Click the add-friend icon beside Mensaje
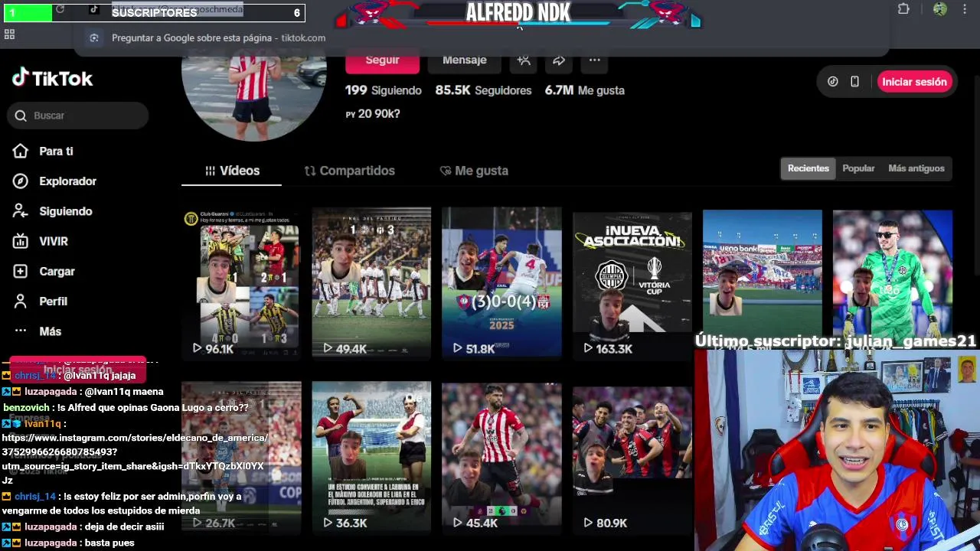The height and width of the screenshot is (551, 980). pyautogui.click(x=524, y=60)
